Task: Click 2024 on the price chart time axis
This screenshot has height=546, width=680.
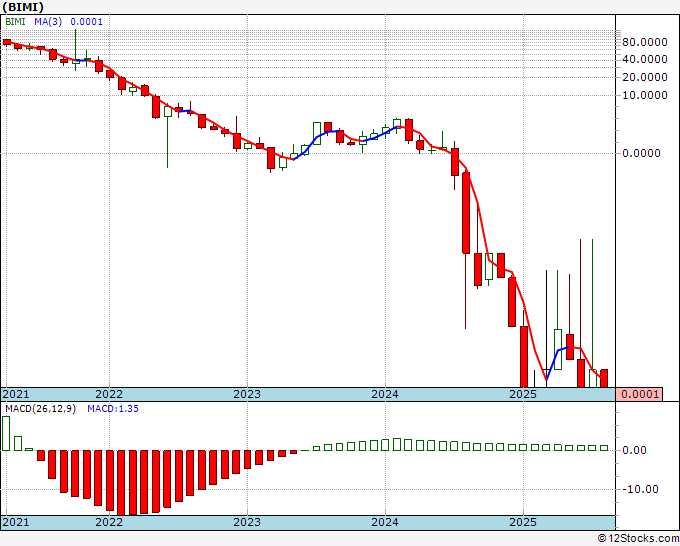Action: click(x=385, y=394)
